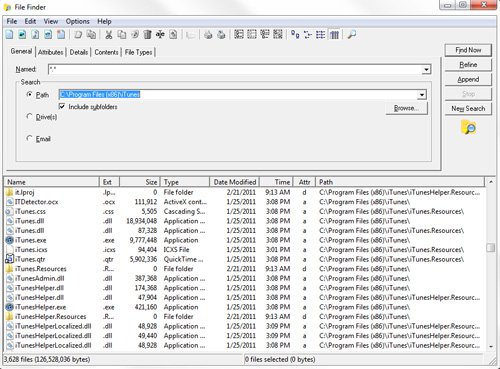Switch to the File Types tab
This screenshot has height=369, width=500.
click(138, 52)
